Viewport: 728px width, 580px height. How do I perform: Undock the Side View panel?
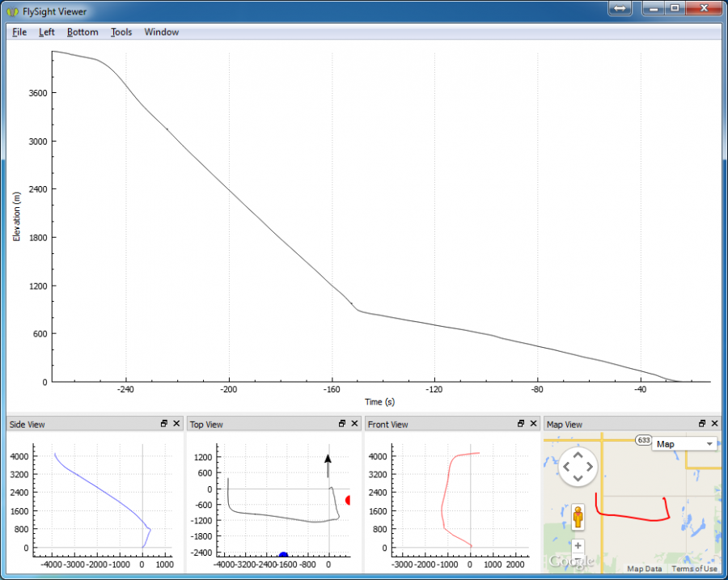tap(165, 423)
